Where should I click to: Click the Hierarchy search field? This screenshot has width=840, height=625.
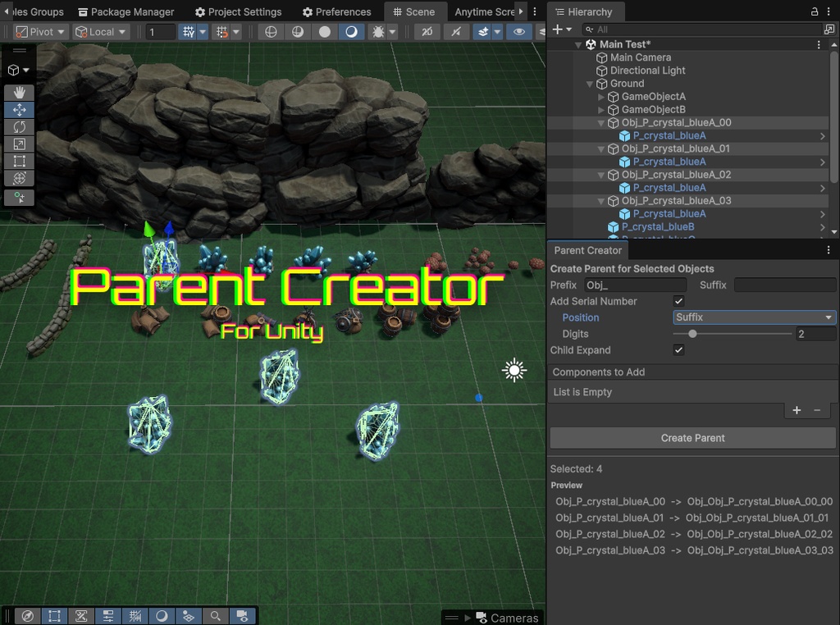702,30
